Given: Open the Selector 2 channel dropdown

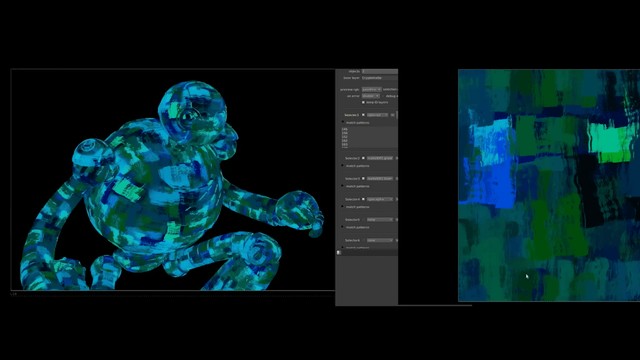Looking at the screenshot, I should (380, 158).
